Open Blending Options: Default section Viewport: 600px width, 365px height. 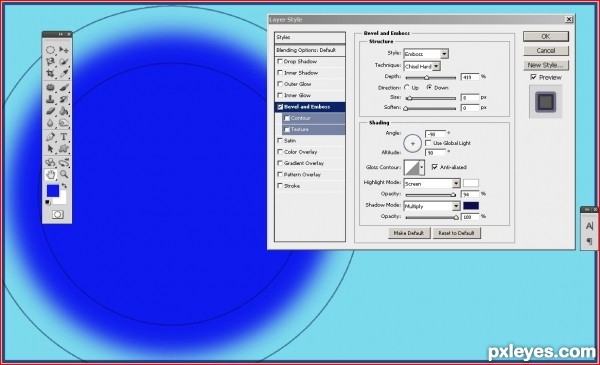pyautogui.click(x=310, y=50)
